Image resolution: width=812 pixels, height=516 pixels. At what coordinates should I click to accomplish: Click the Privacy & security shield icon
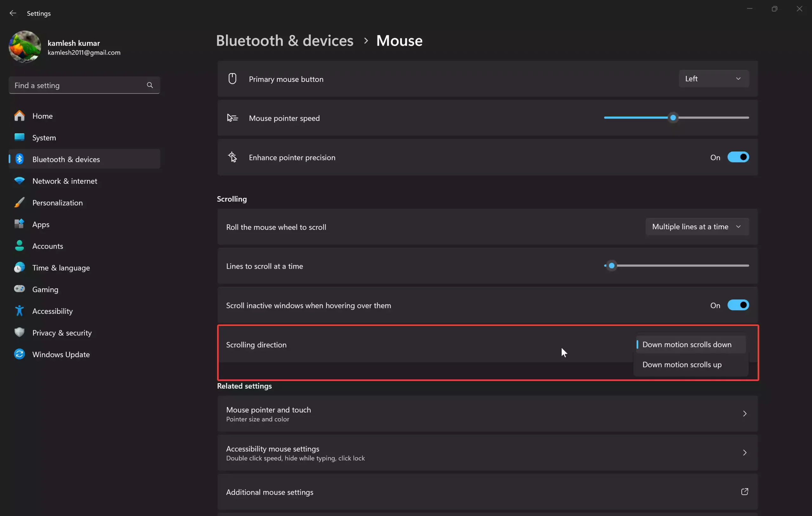[19, 332]
